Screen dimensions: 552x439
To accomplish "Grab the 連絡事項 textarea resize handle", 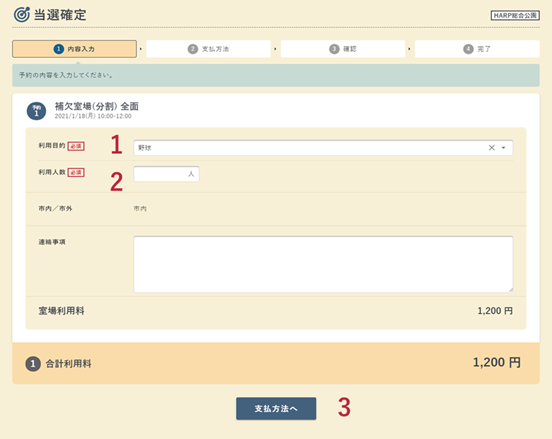I will [510, 289].
